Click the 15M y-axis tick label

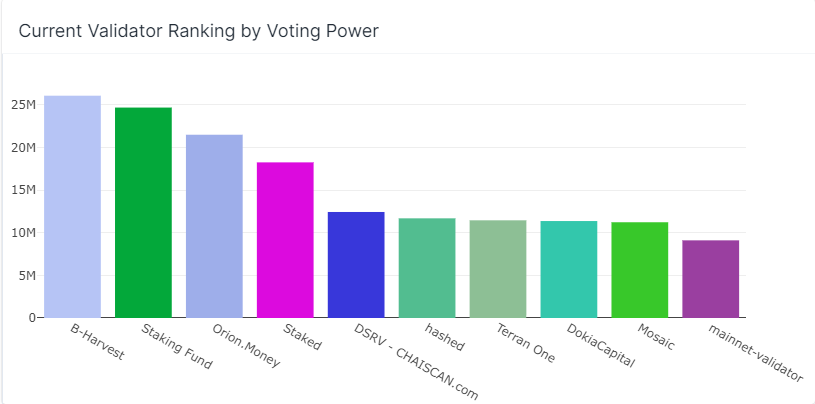pyautogui.click(x=24, y=190)
